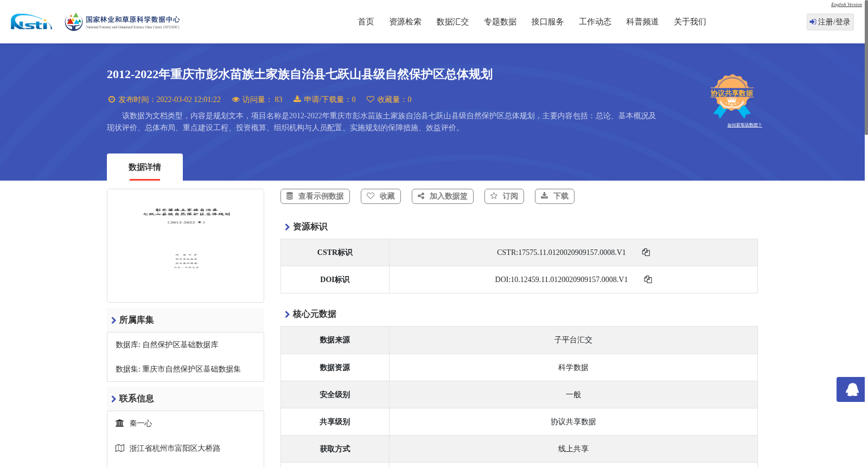The width and height of the screenshot is (868, 467).
Task: Open the 接口服务 menu item
Action: pyautogui.click(x=547, y=22)
